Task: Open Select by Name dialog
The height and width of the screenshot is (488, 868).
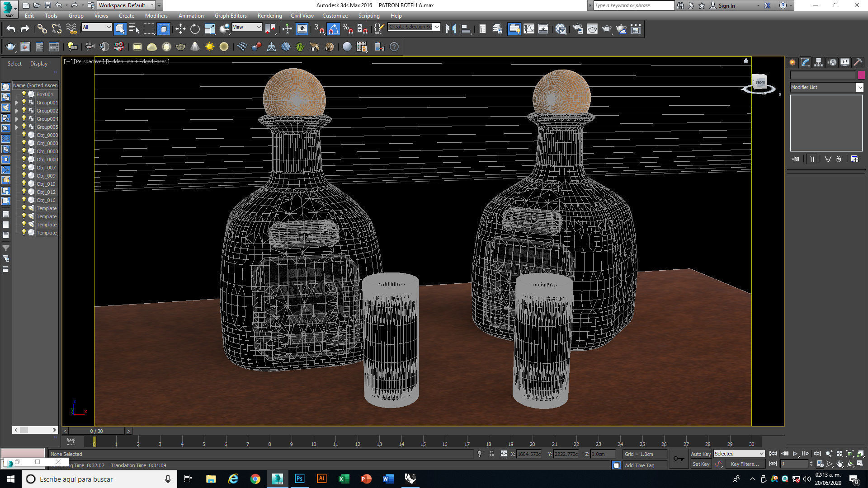Action: [134, 29]
